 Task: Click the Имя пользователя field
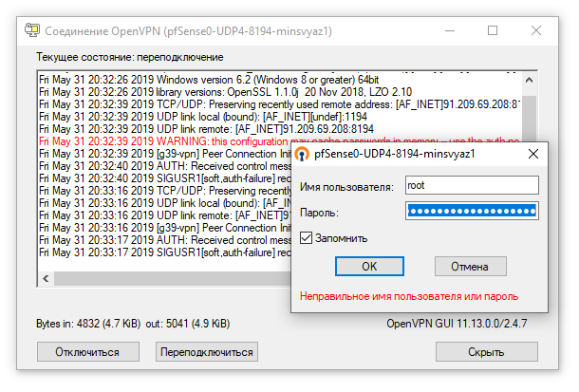tap(472, 186)
